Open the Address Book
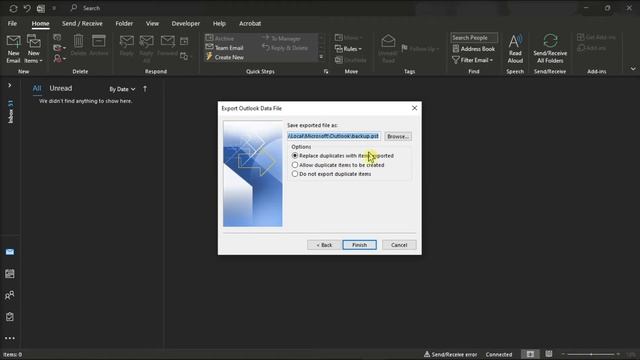Screen dimensions: 640x360 tap(473, 49)
